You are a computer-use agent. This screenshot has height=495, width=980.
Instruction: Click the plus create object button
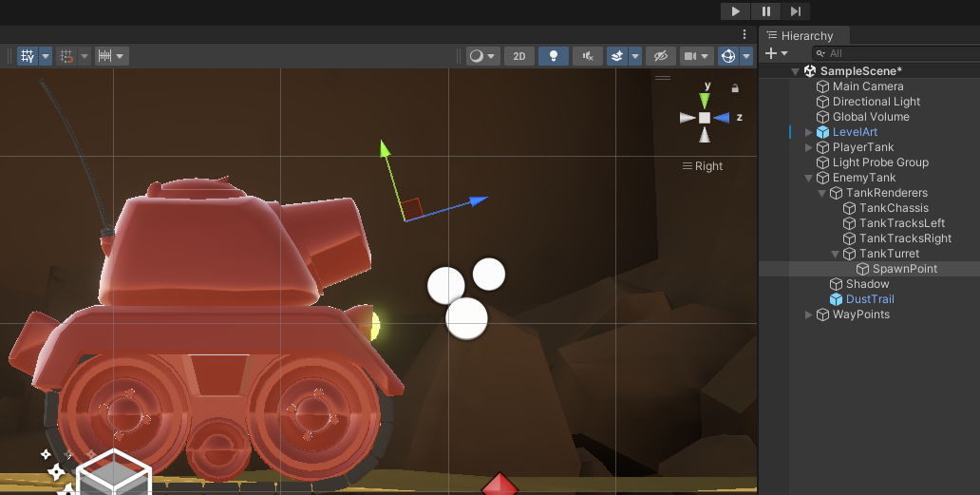point(771,53)
